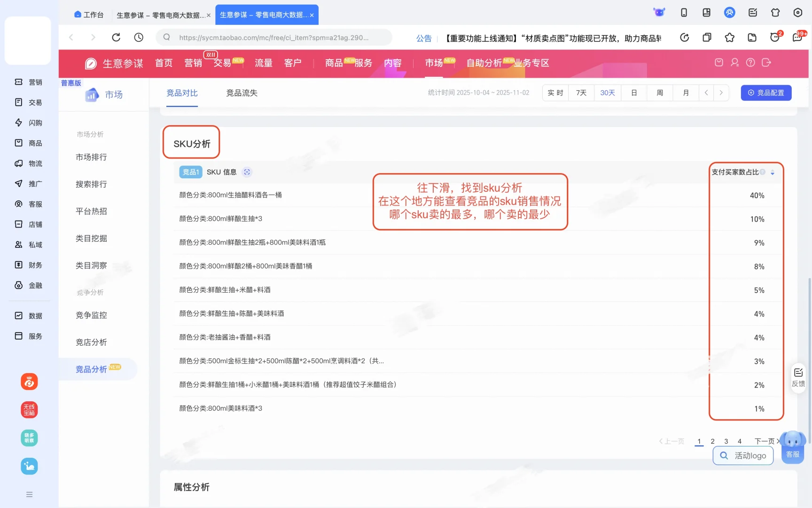Open 数据 in the left sidebar
The height and width of the screenshot is (508, 812).
pos(28,316)
